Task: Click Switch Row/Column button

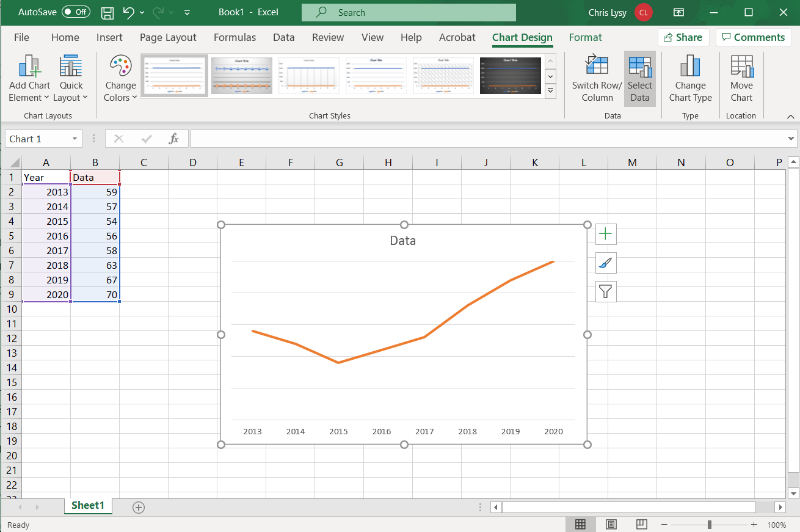Action: 597,78
